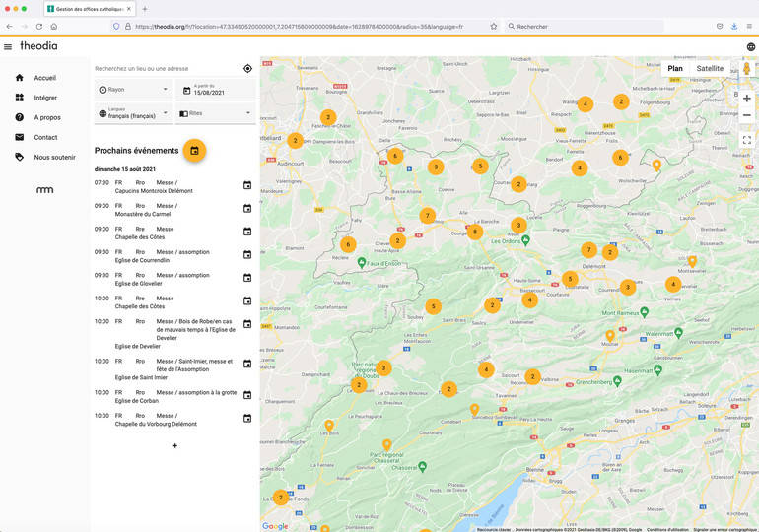Zoom out on the map
759x532 pixels.
tap(747, 115)
